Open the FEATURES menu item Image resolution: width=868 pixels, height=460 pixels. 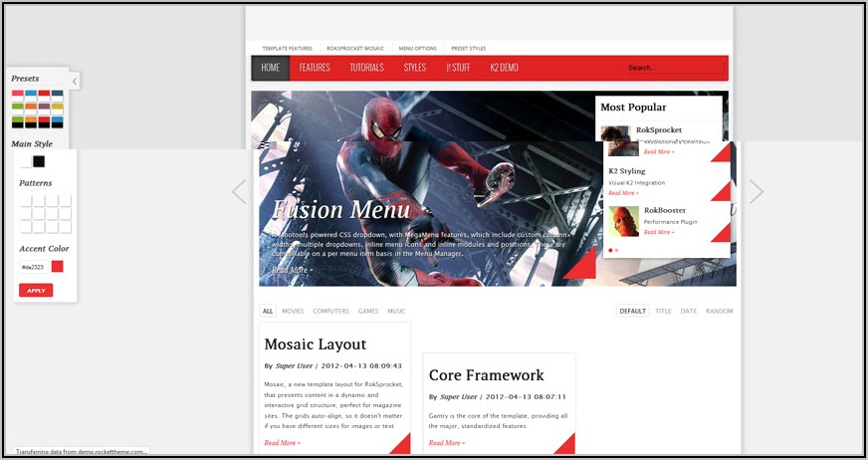(315, 68)
